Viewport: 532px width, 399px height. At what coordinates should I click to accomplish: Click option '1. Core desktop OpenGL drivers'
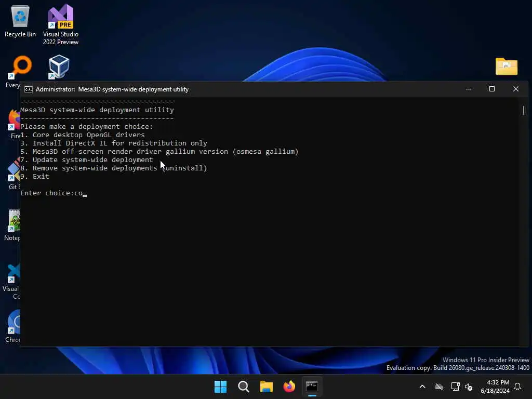pyautogui.click(x=83, y=135)
